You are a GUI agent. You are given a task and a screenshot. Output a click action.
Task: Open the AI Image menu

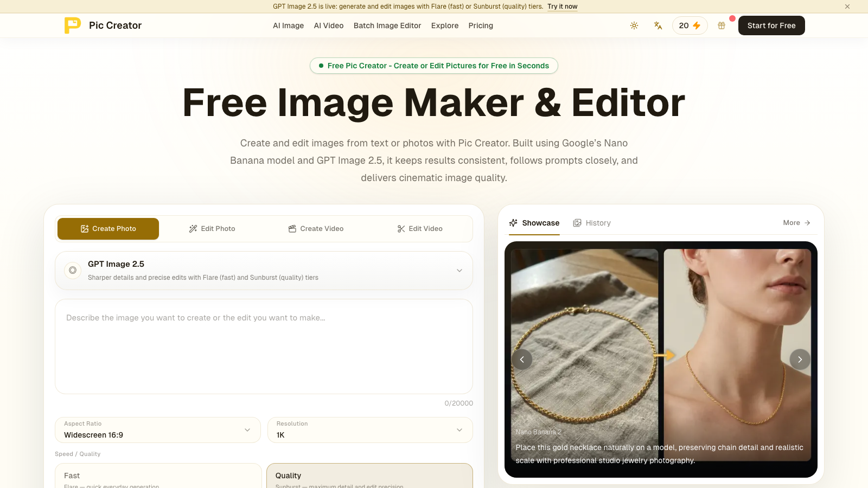click(x=288, y=25)
